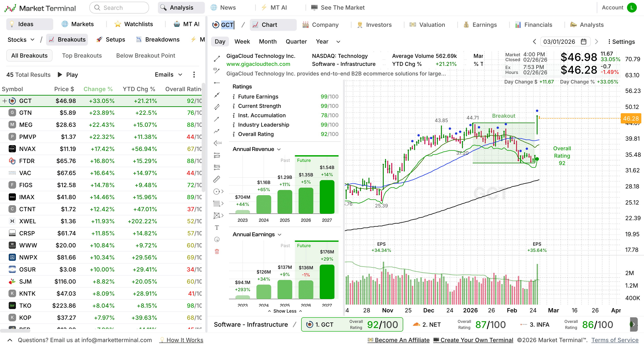Show Future Earnings rating info icon
This screenshot has height=347, width=644.
tap(233, 97)
